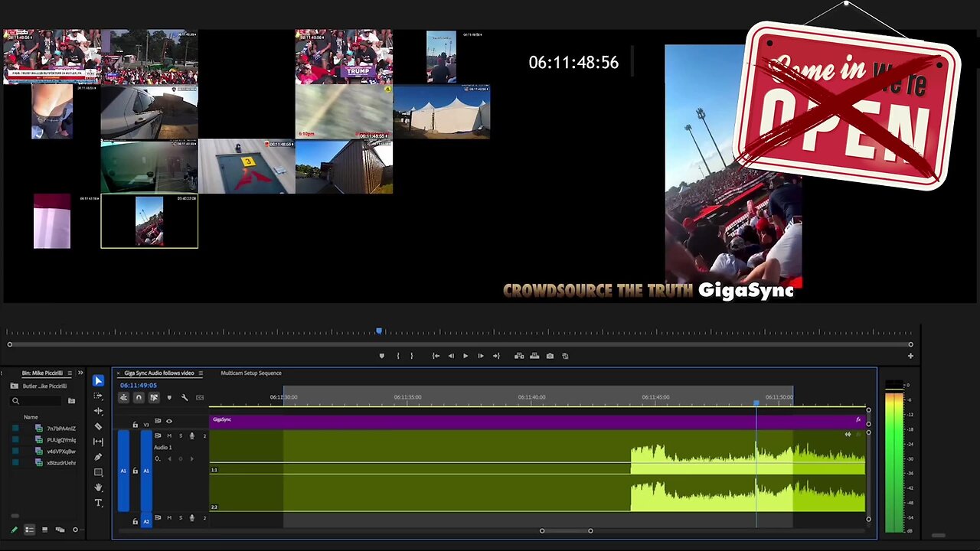Open Comparison View in Program monitor

coord(565,356)
